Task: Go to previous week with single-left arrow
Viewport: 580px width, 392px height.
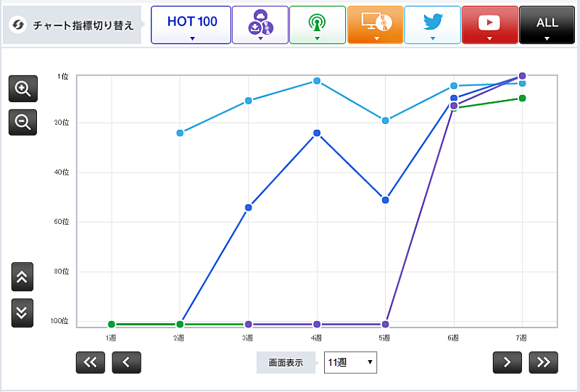Action: point(126,362)
